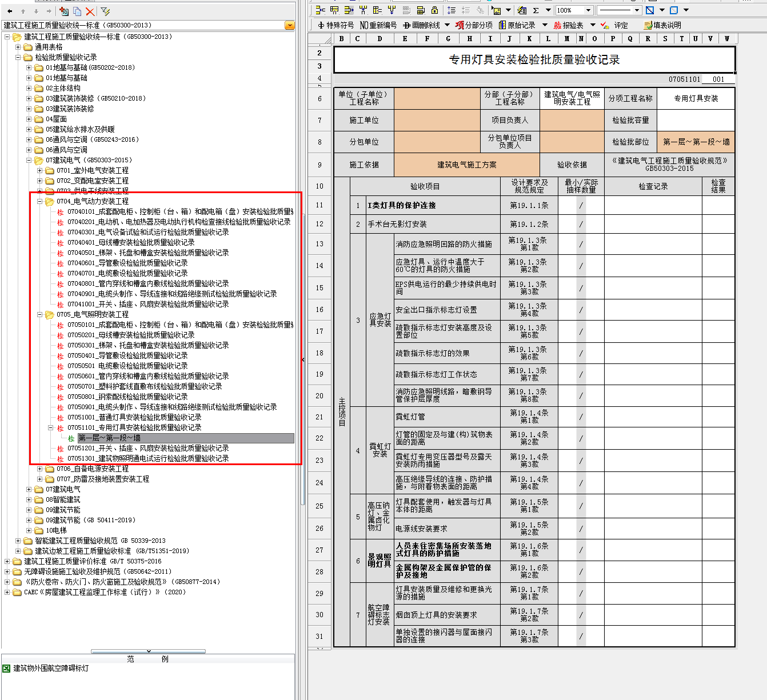The width and height of the screenshot is (767, 700).
Task: Open dropdown arrow next to 原始记录
Action: pyautogui.click(x=545, y=25)
